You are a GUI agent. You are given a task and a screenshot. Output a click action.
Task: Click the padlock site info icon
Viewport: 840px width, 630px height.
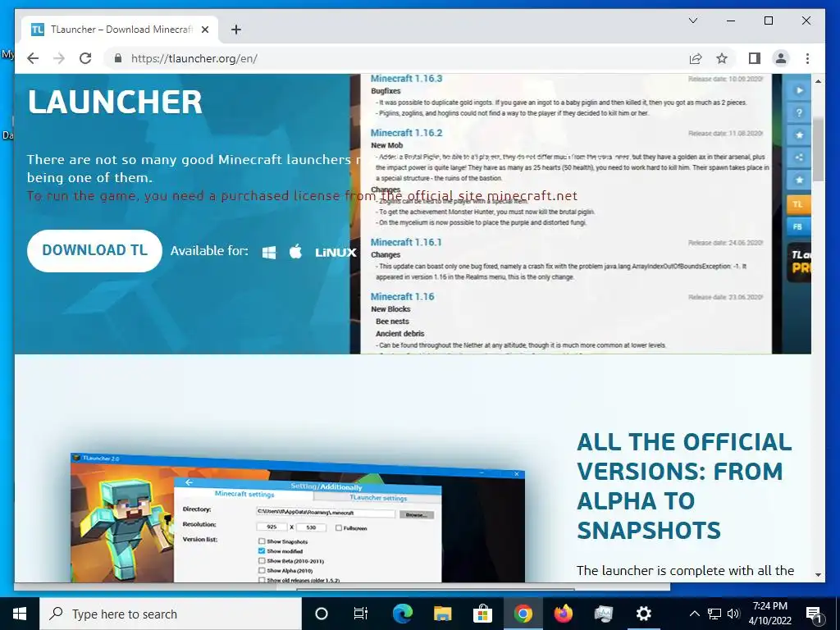pyautogui.click(x=118, y=58)
